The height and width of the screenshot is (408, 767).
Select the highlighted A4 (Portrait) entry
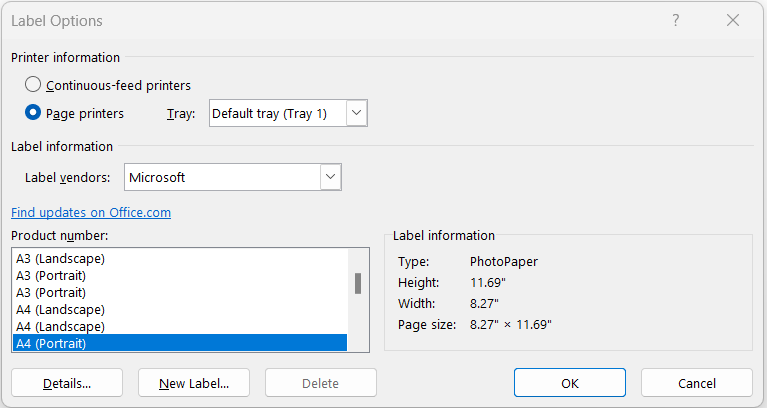click(x=180, y=343)
